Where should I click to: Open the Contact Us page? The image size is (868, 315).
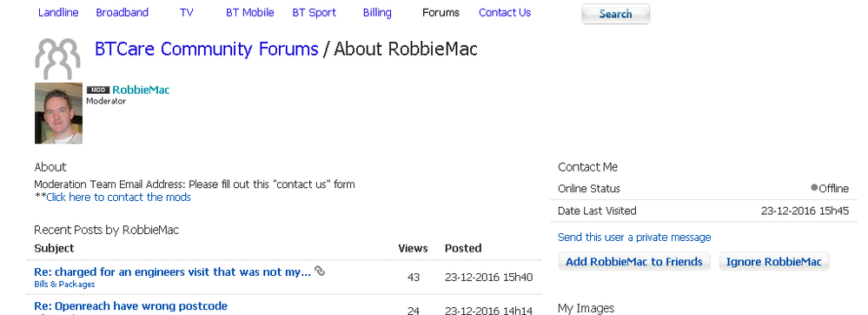click(505, 12)
